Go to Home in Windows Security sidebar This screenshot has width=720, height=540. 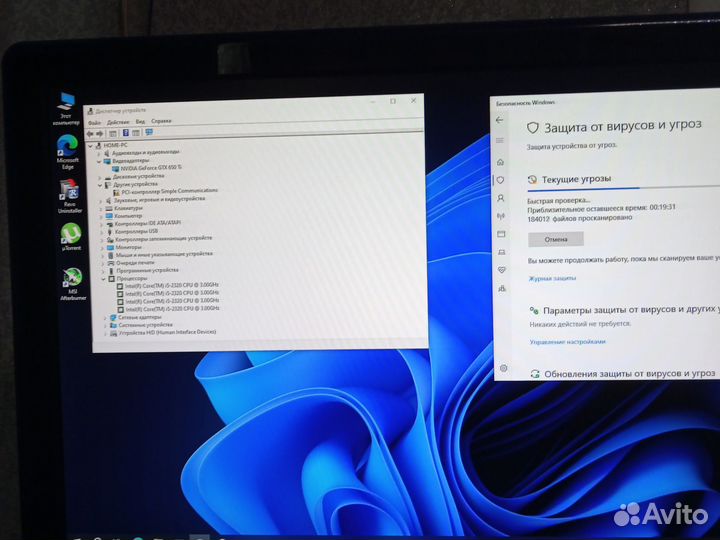click(x=500, y=162)
